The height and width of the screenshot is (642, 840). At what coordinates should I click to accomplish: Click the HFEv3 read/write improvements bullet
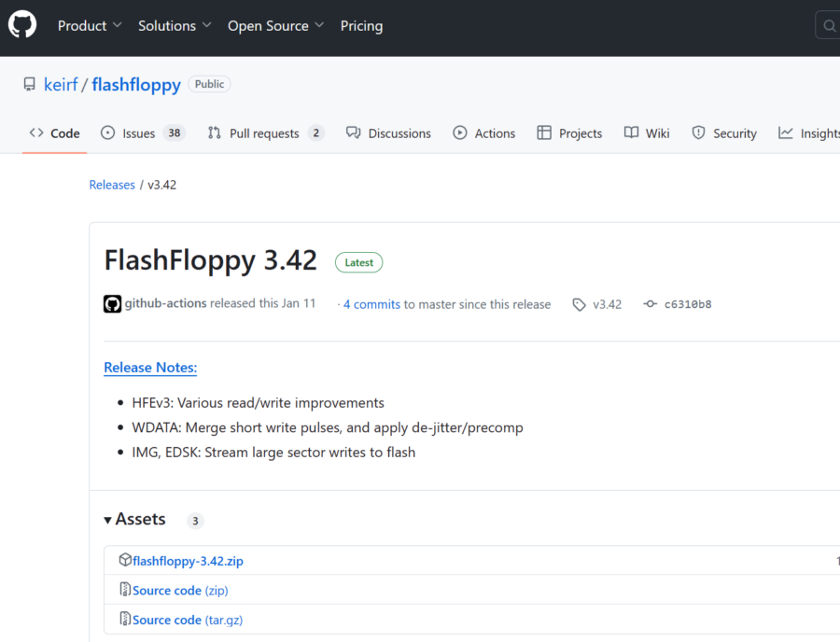[259, 403]
